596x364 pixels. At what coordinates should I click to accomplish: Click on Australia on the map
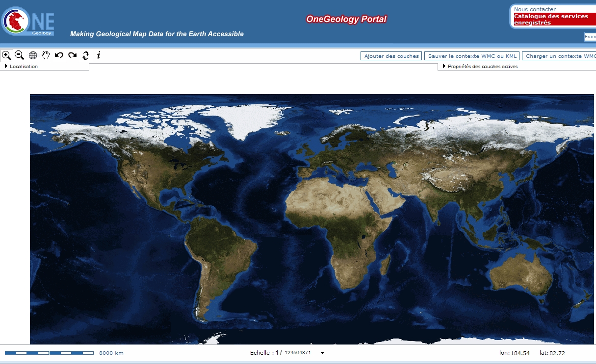click(521, 274)
